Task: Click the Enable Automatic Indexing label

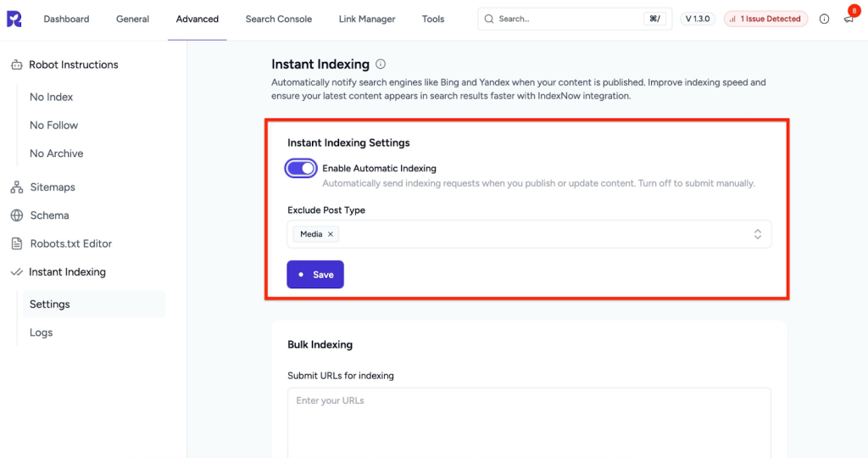Action: pyautogui.click(x=379, y=169)
